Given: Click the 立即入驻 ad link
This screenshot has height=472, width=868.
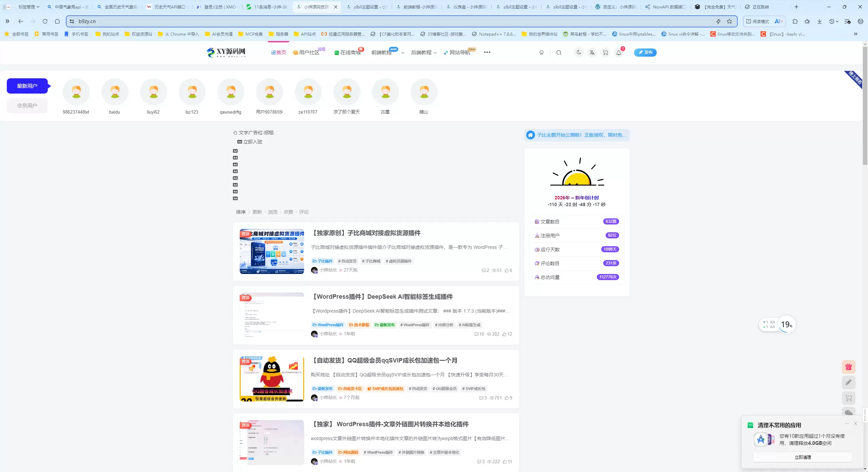Looking at the screenshot, I should coord(250,142).
